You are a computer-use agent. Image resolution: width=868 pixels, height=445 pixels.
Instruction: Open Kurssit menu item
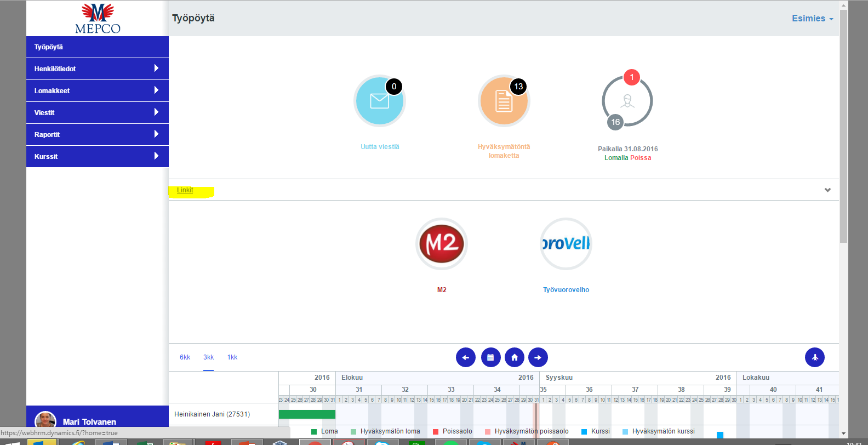(x=98, y=157)
